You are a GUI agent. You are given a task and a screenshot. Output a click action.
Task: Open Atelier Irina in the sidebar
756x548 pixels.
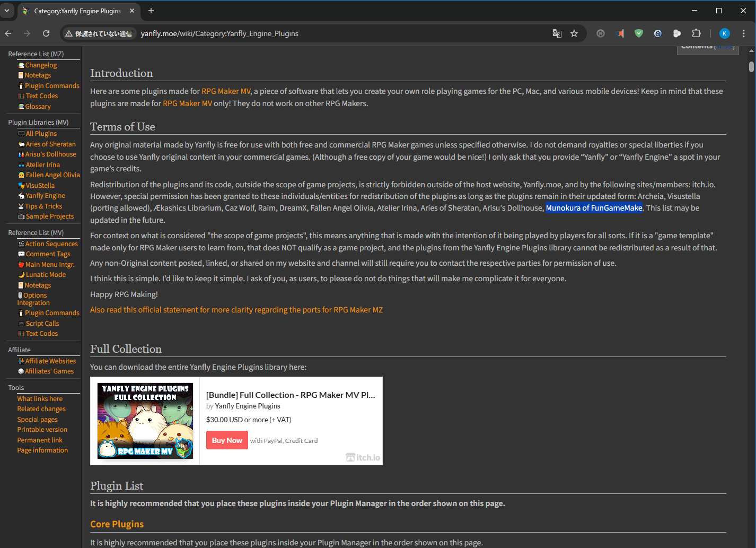point(42,165)
